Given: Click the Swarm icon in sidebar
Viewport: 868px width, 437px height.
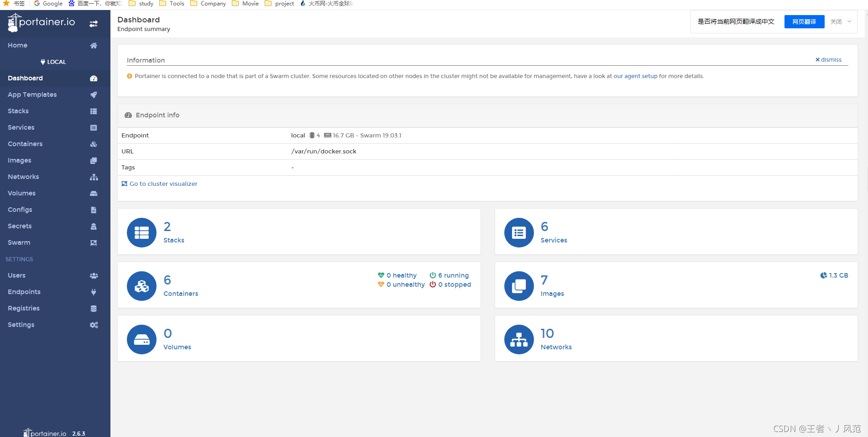Looking at the screenshot, I should [94, 243].
